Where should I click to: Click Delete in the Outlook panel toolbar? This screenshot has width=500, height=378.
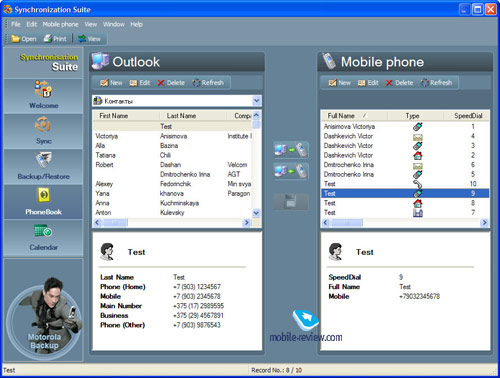(x=171, y=83)
